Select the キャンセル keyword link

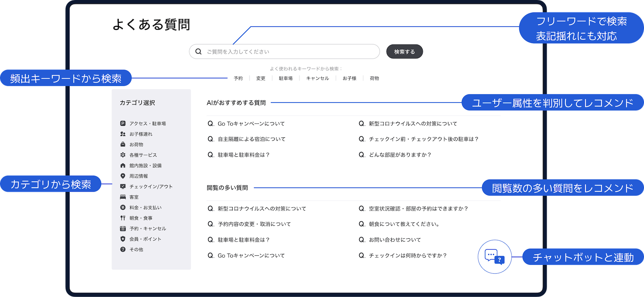click(318, 78)
